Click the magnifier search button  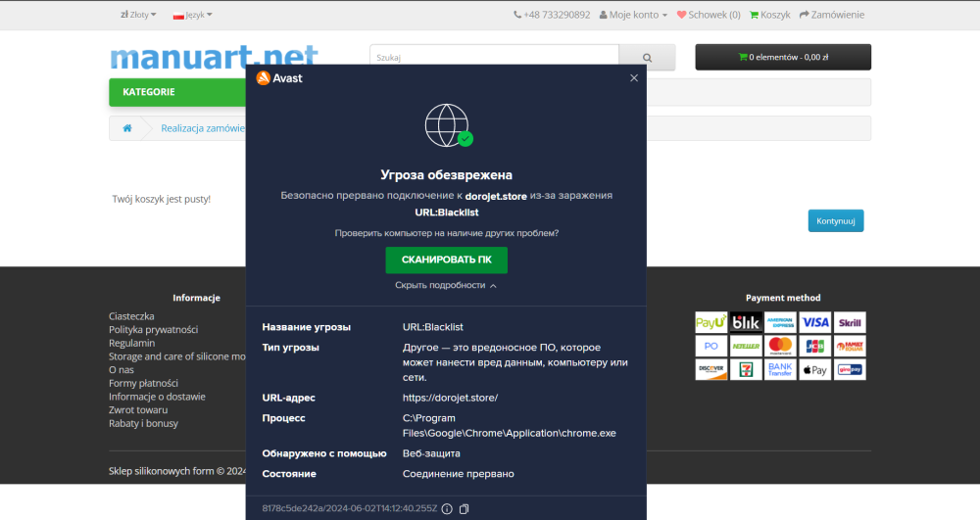pyautogui.click(x=648, y=57)
